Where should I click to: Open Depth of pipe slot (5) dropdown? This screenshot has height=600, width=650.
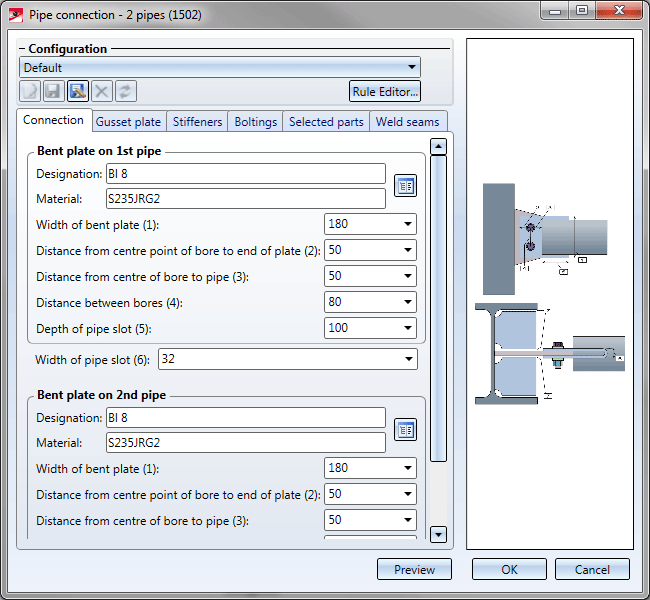tap(408, 327)
